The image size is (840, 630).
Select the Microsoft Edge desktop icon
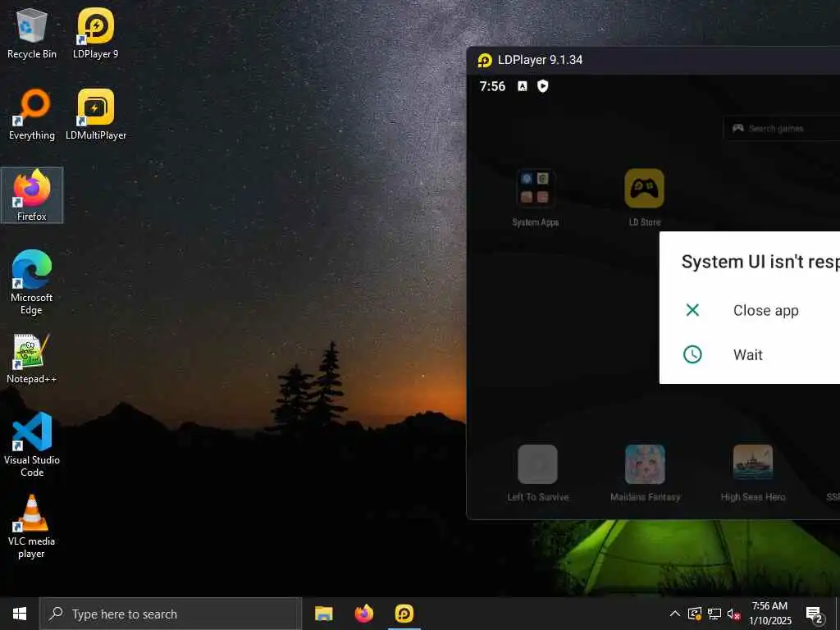(32, 282)
